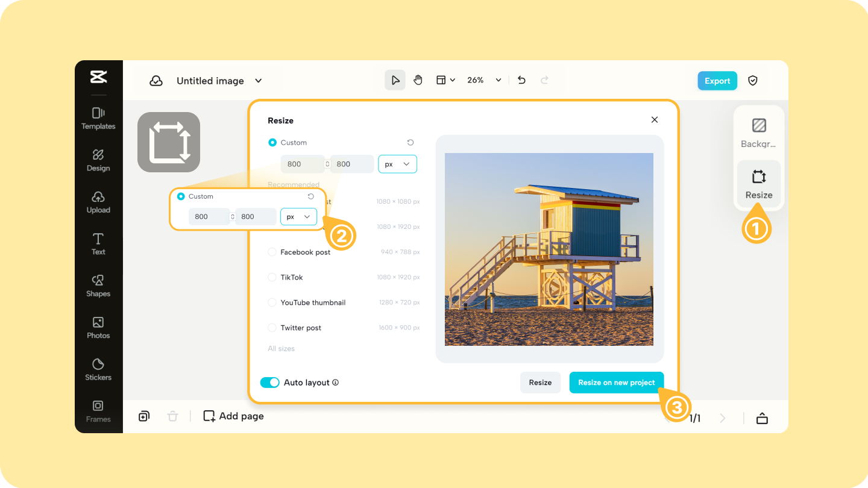This screenshot has width=868, height=488.
Task: Click the trash delete page icon
Action: [173, 416]
